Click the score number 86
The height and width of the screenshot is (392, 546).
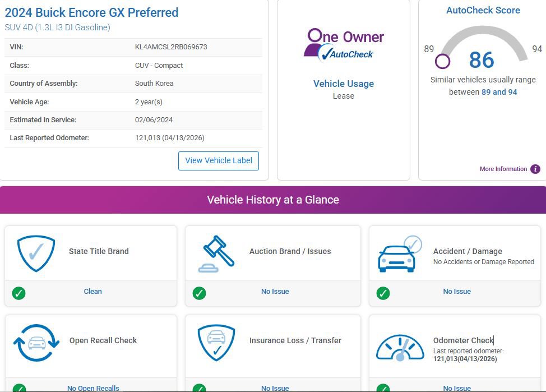click(482, 60)
